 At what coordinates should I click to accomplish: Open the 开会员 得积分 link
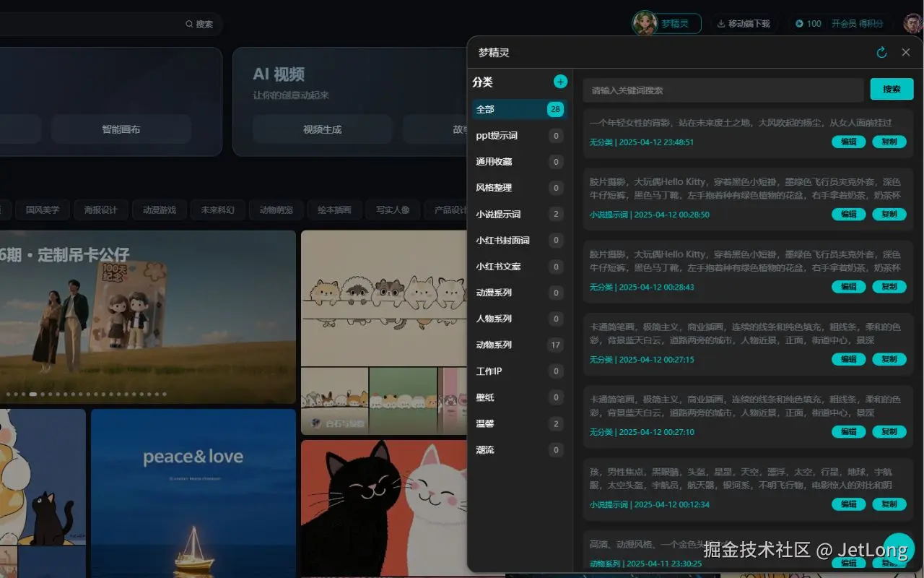click(858, 24)
